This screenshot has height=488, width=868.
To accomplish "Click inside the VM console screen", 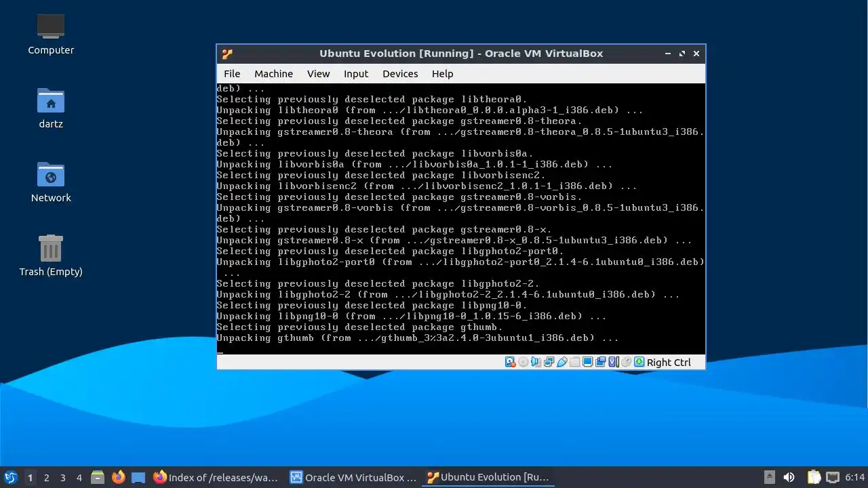I will (x=461, y=218).
